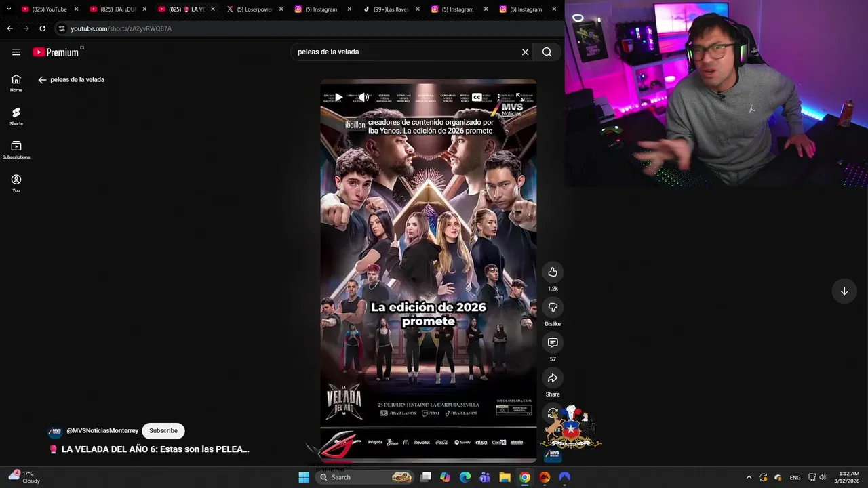Run the search with magnifier button
The height and width of the screenshot is (488, 868).
547,52
